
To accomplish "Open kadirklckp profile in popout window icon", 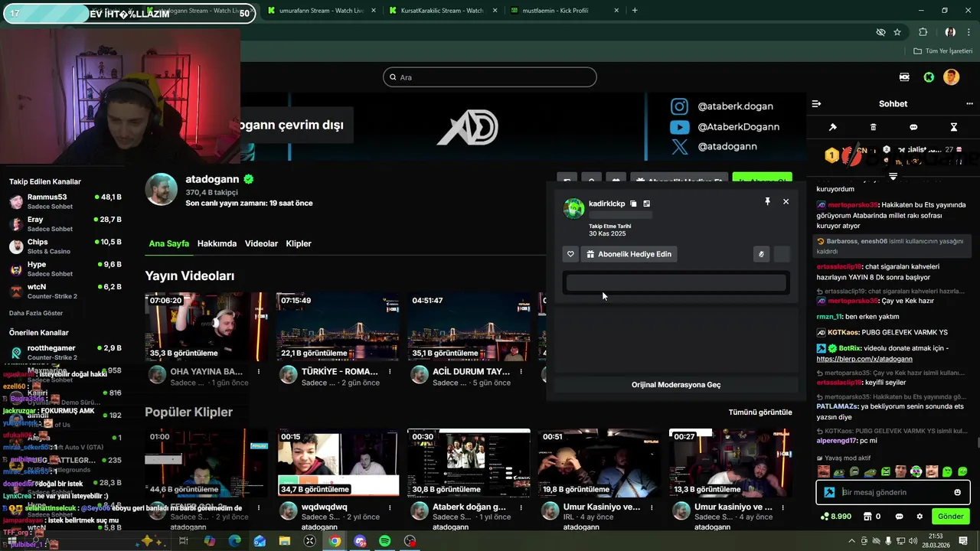I will point(647,204).
